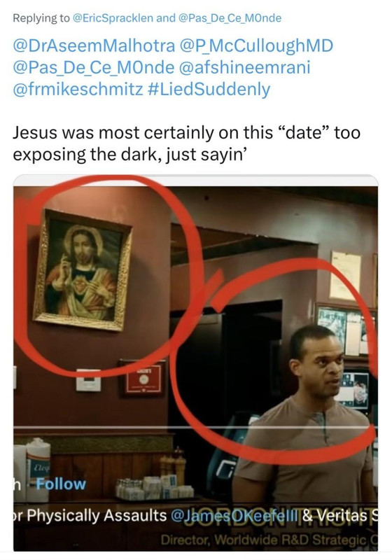Click the framed paper on right wall
Viewport: 392px width, 560px height.
345,275
